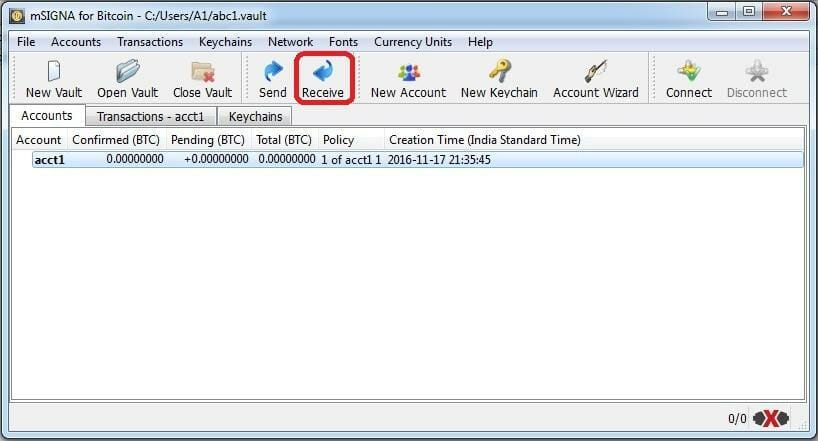Screen dimensions: 818x441
Task: Launch the Account Wizard
Action: click(596, 79)
